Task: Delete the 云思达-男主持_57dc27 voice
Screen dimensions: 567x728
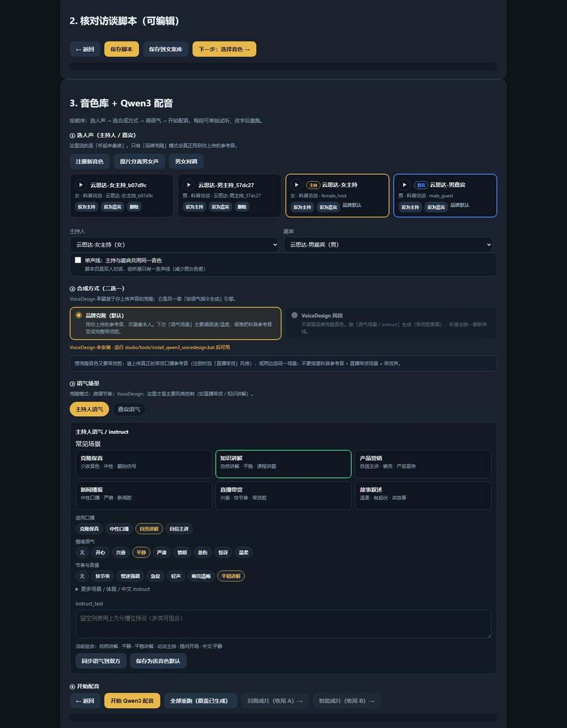Action: (x=242, y=207)
